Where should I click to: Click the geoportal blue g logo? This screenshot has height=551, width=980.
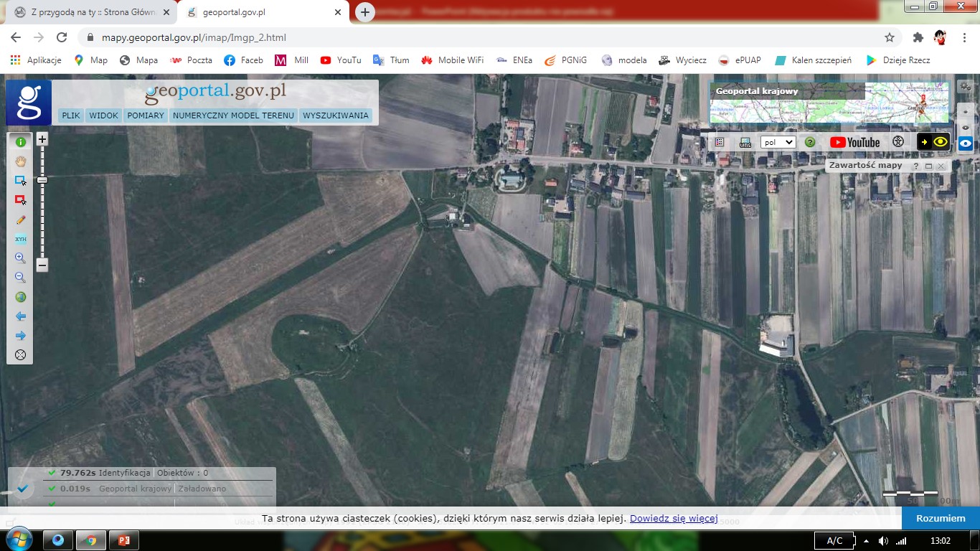point(29,103)
